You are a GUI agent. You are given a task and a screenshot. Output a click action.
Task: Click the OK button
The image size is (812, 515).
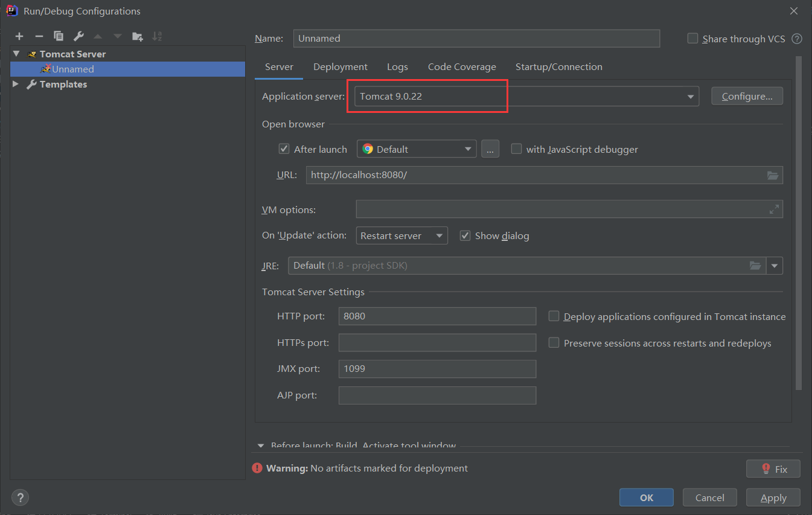coord(647,497)
